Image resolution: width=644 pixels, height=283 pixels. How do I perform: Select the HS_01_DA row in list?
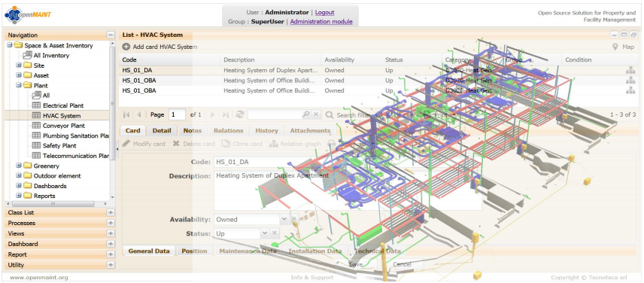pos(378,70)
